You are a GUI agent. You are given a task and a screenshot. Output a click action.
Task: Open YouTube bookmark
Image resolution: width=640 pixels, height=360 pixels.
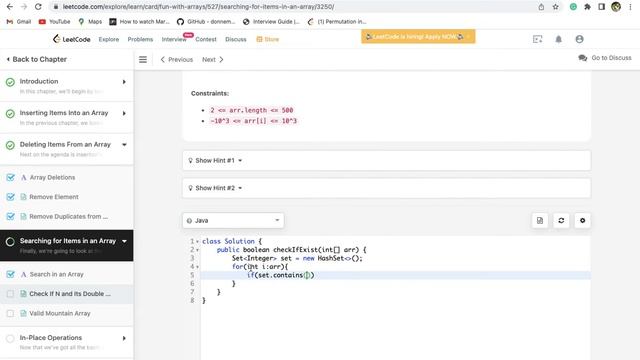pyautogui.click(x=54, y=22)
